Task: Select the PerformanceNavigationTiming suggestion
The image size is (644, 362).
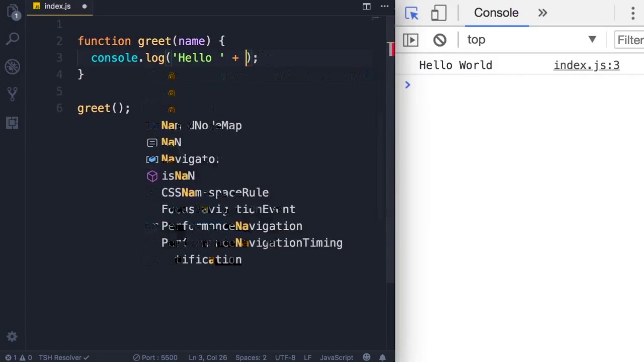Action: (x=252, y=243)
